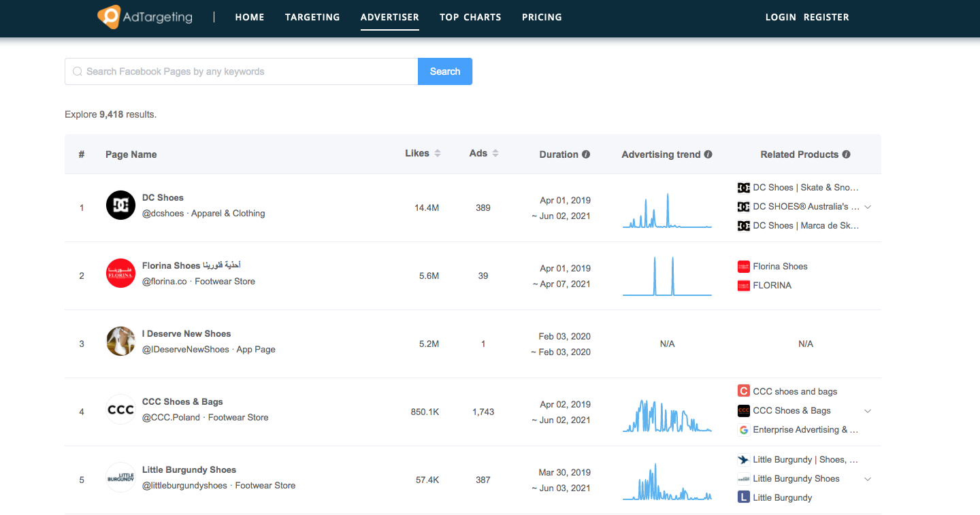Open the DC Shoes page logo
The height and width of the screenshot is (515, 980).
(x=120, y=205)
